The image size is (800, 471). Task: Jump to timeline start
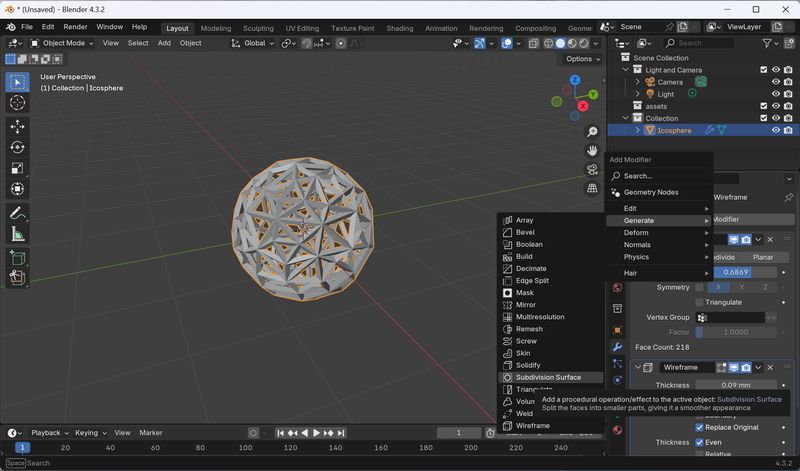pos(280,433)
